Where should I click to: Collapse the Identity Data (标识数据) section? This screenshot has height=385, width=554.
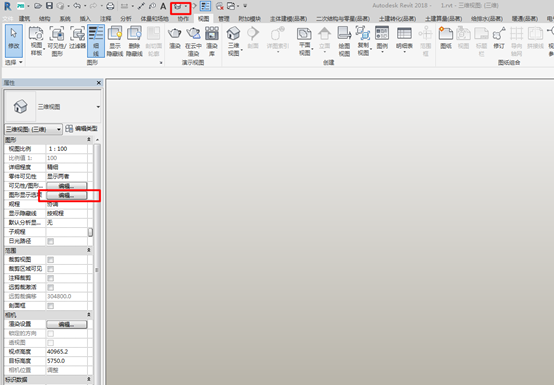pos(89,379)
